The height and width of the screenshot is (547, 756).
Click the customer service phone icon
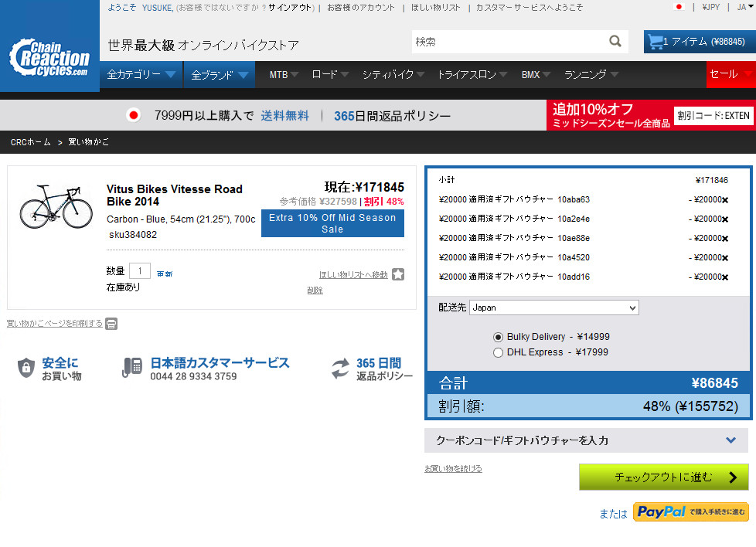131,368
